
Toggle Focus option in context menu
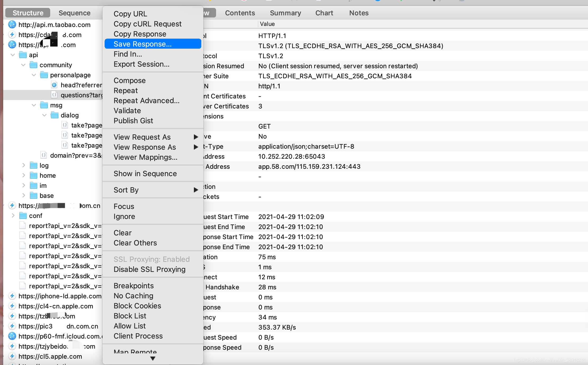click(x=124, y=206)
